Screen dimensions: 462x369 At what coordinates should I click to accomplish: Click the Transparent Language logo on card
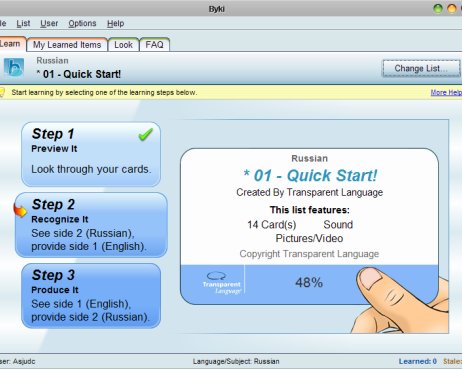(222, 283)
